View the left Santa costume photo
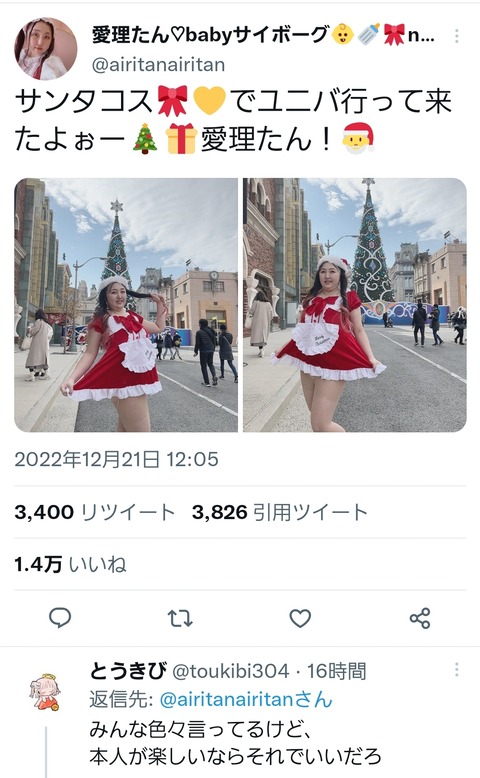Screen dimensions: 480x778 click(126, 305)
